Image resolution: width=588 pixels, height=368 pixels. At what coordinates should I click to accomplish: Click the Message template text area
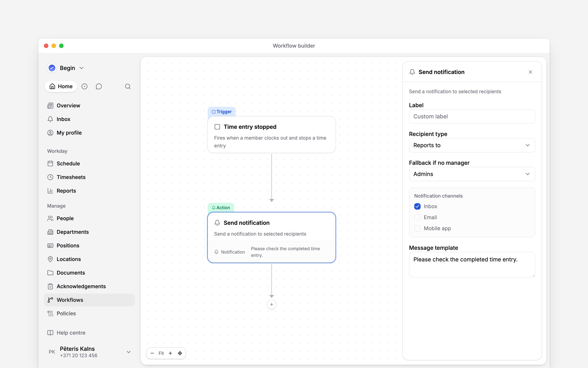[472, 265]
